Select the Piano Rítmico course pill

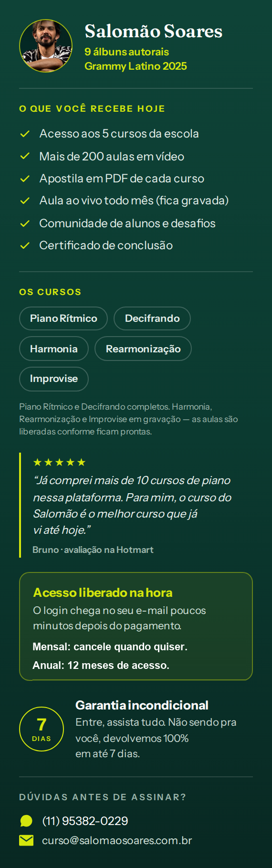coord(63,318)
